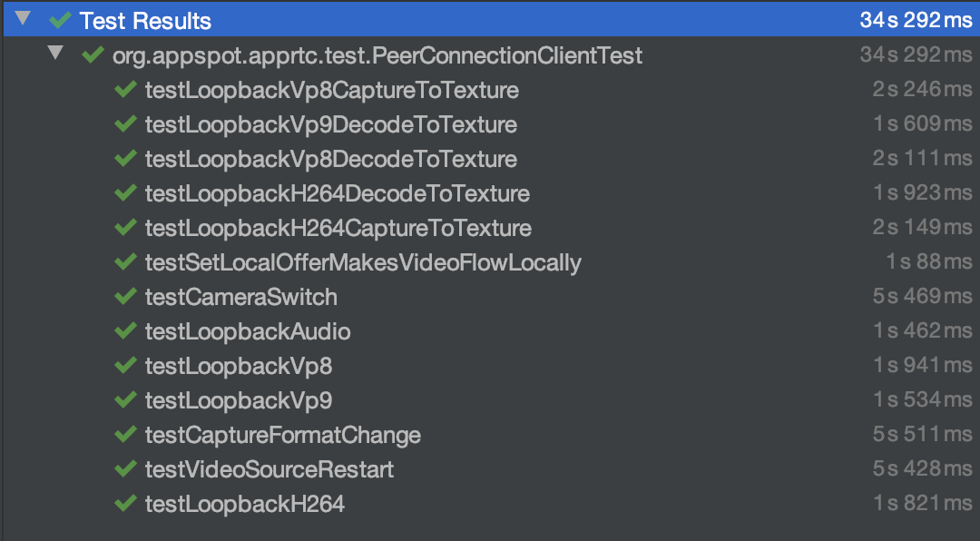The height and width of the screenshot is (541, 980).
Task: Click the passed checkmark for testCaptureFormatChange
Action: 125,435
